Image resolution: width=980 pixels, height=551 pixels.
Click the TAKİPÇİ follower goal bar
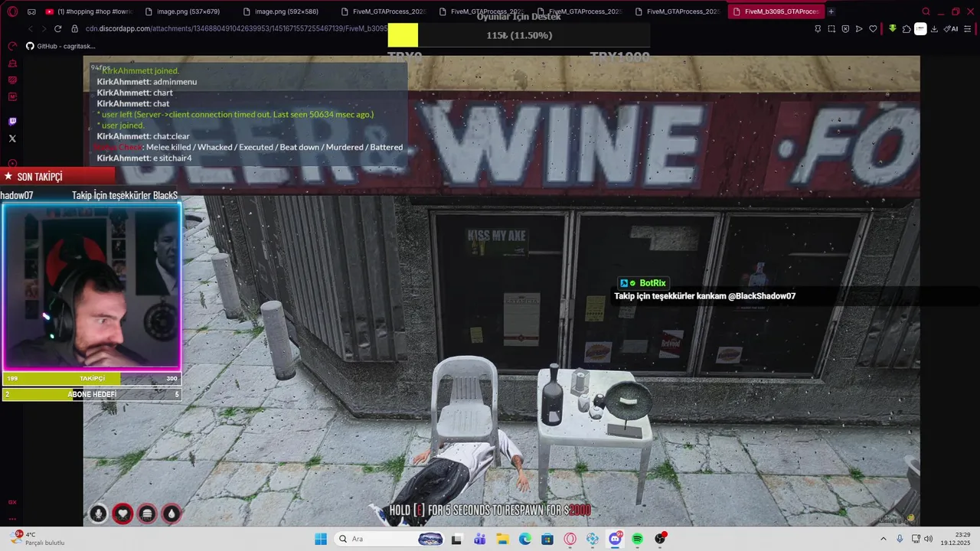[92, 378]
